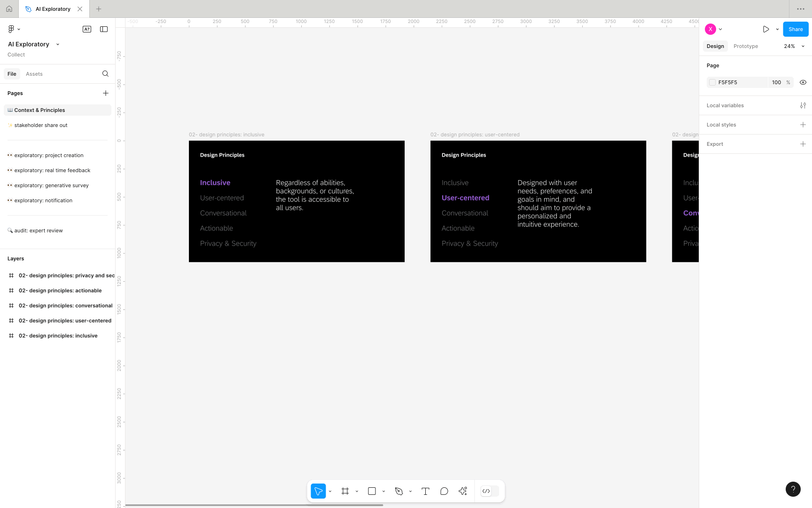Search the file with magnifier icon

[105, 74]
